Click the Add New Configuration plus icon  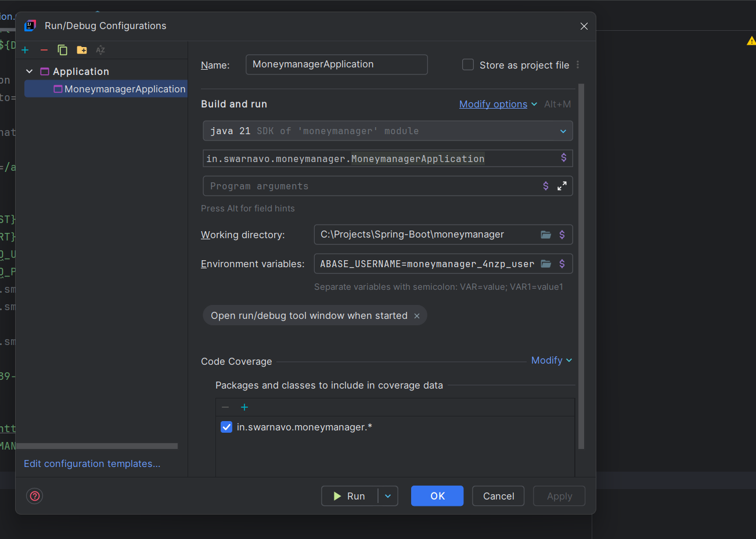click(x=25, y=50)
